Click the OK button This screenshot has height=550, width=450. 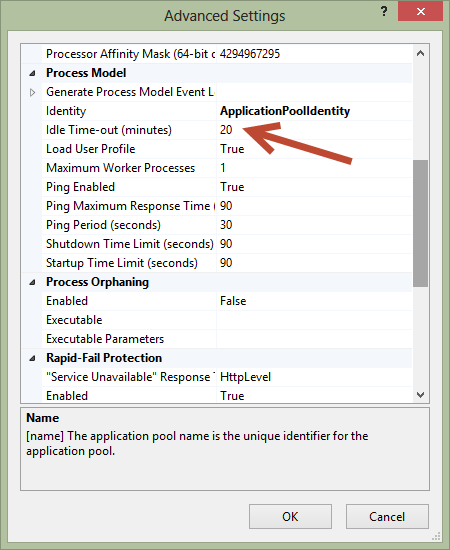(x=290, y=516)
